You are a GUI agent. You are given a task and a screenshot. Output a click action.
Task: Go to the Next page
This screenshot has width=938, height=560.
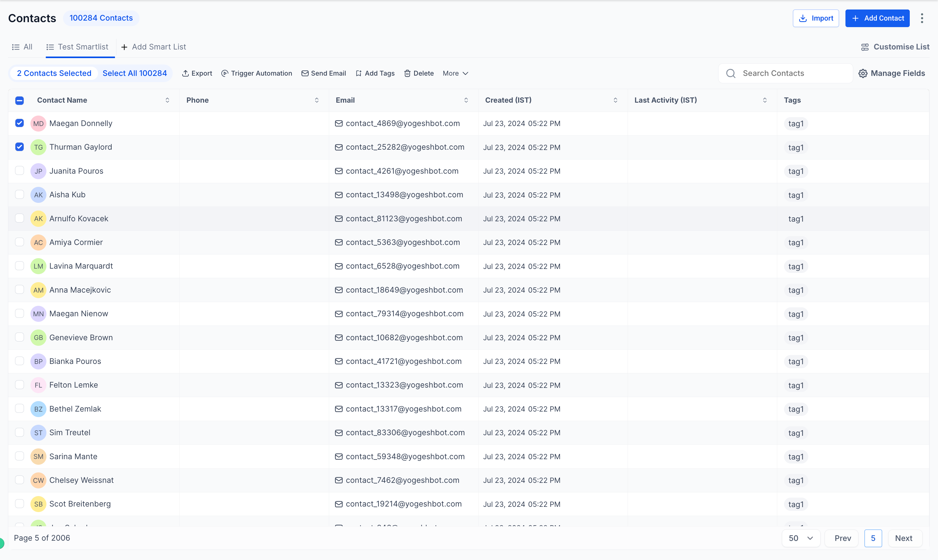904,538
